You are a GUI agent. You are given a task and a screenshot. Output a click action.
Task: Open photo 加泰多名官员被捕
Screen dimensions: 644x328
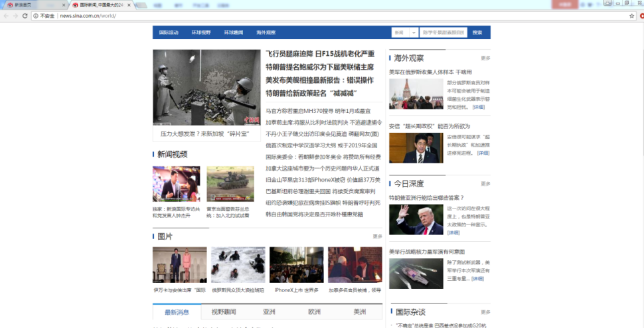(x=355, y=265)
